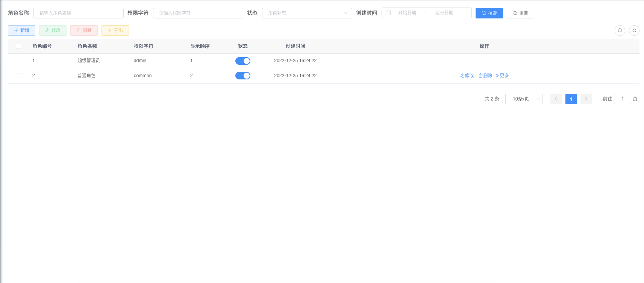Click the 共 2 条 total count text
This screenshot has width=644, height=283.
pyautogui.click(x=492, y=99)
